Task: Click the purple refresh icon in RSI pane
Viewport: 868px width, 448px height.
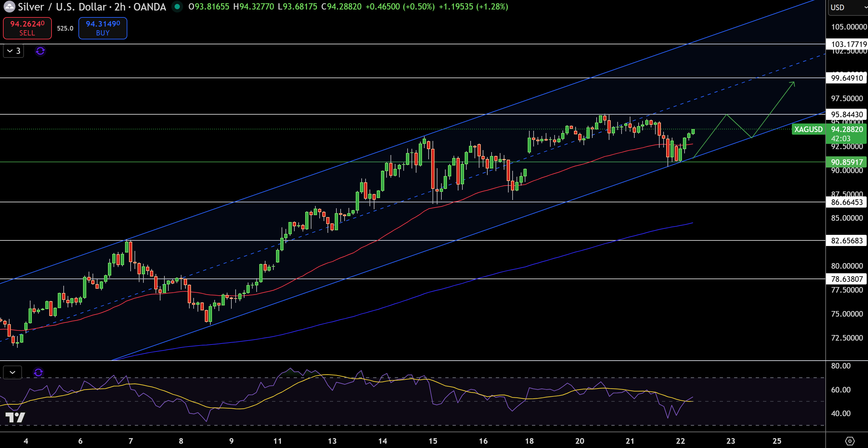Action: [x=38, y=372]
